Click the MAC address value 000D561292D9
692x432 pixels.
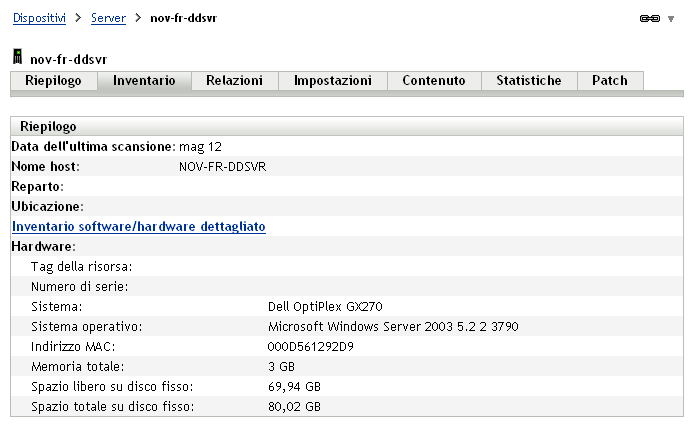pyautogui.click(x=311, y=347)
